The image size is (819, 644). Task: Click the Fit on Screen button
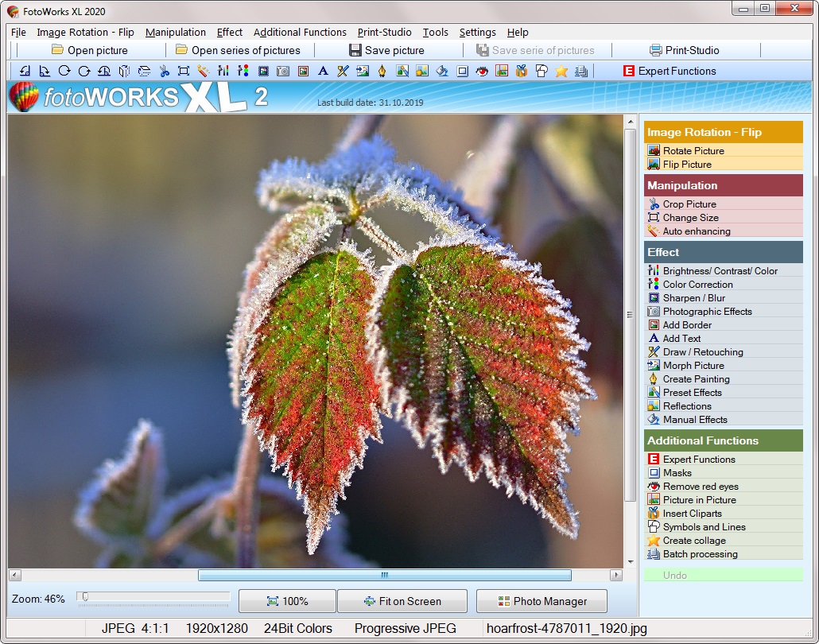click(x=402, y=601)
